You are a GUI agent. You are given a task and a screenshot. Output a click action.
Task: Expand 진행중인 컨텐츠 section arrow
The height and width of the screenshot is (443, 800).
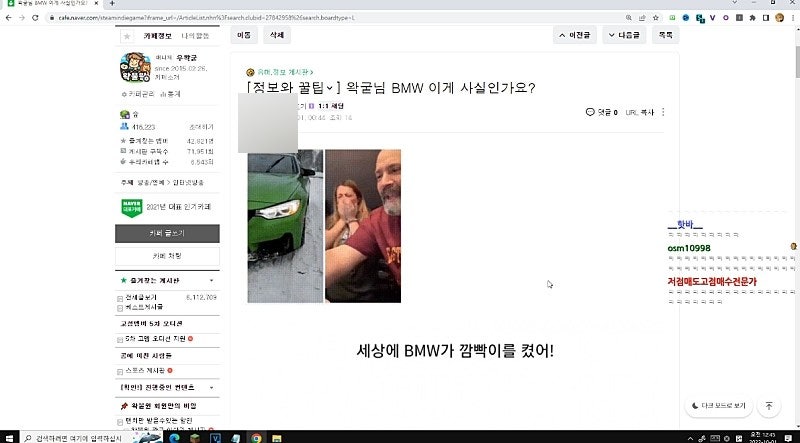[211, 388]
